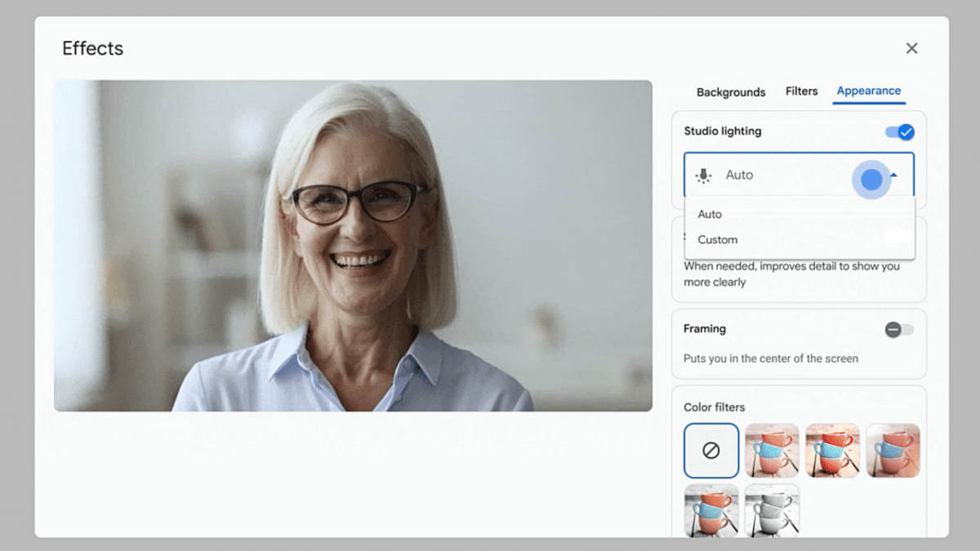Apply the partially desaturated cups filter, first in the bottom row
980x551 pixels.
(711, 510)
